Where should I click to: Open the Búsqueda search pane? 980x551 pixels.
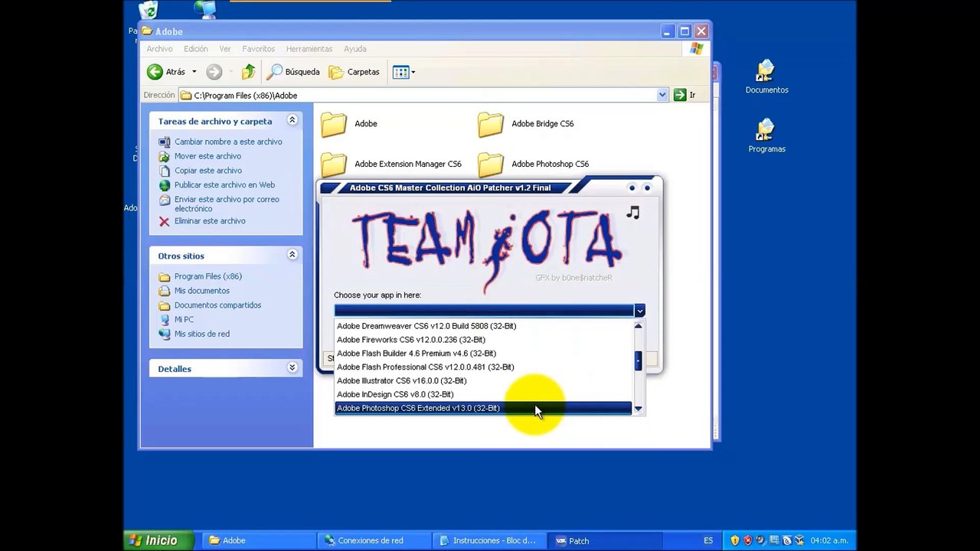tap(293, 72)
